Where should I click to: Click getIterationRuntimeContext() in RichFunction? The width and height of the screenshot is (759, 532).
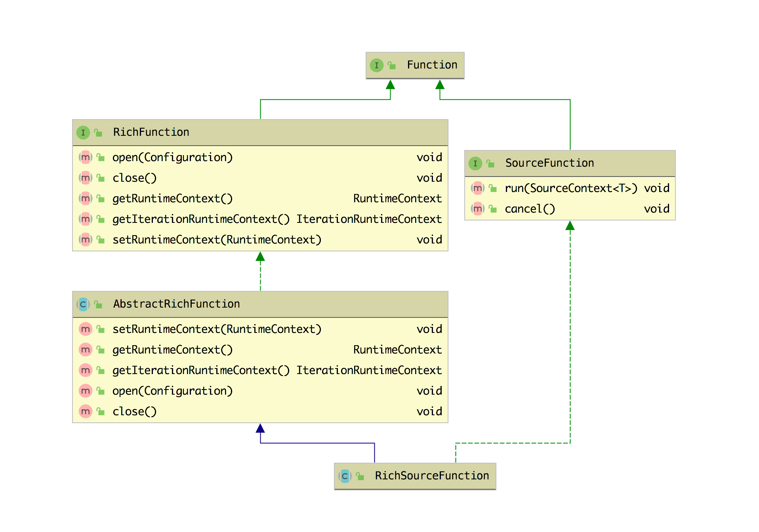pyautogui.click(x=201, y=219)
